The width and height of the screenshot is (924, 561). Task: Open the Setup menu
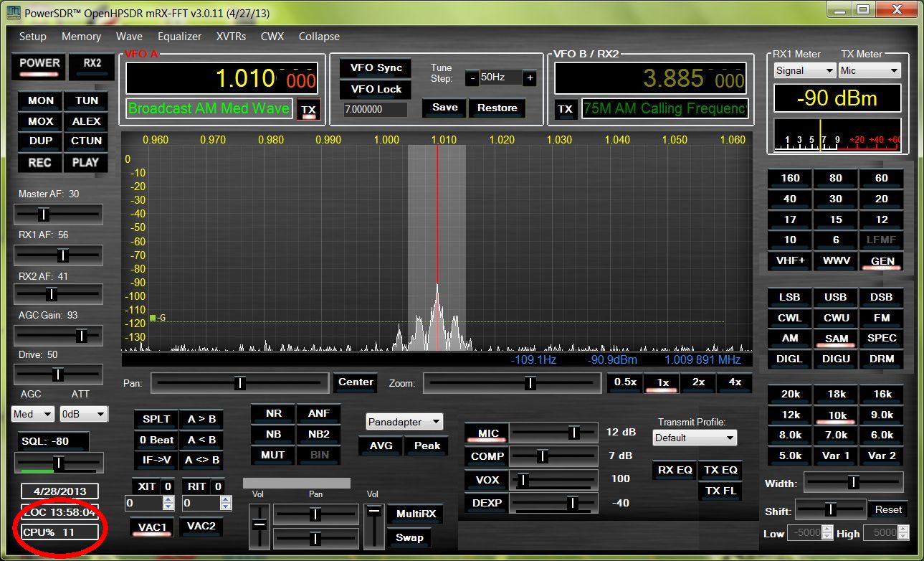pyautogui.click(x=32, y=37)
